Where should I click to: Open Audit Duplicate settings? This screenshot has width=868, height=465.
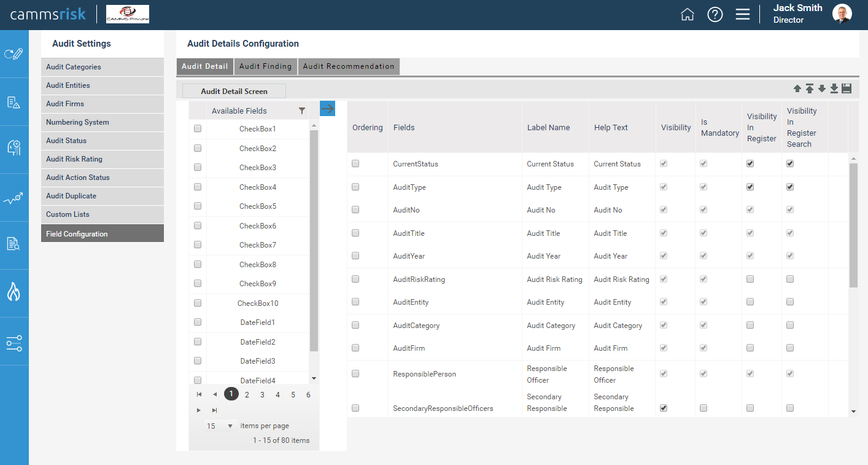click(x=103, y=196)
